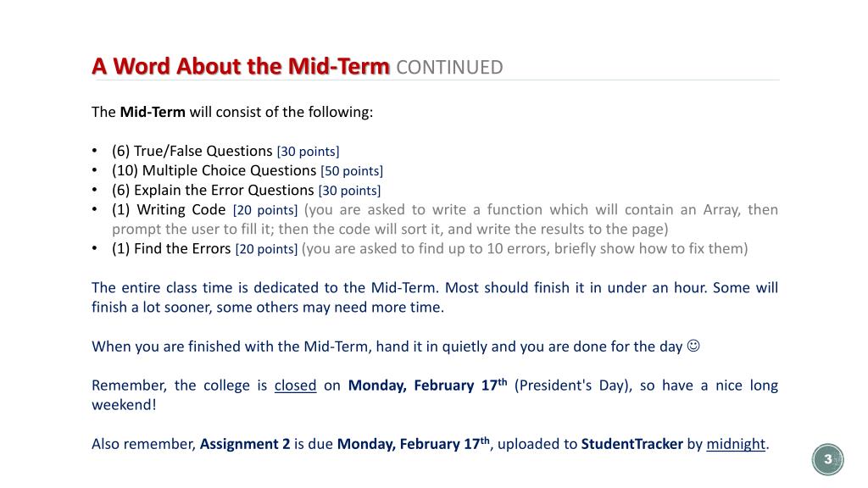This screenshot has height=488, width=868.
Task: Click "[30 points]" next to True/False Questions
Action: pos(308,152)
